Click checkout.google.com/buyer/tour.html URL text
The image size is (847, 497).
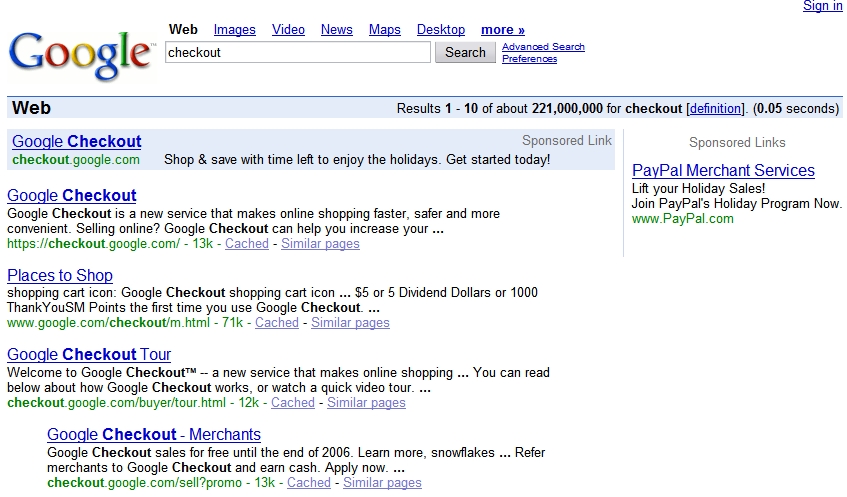coord(116,402)
